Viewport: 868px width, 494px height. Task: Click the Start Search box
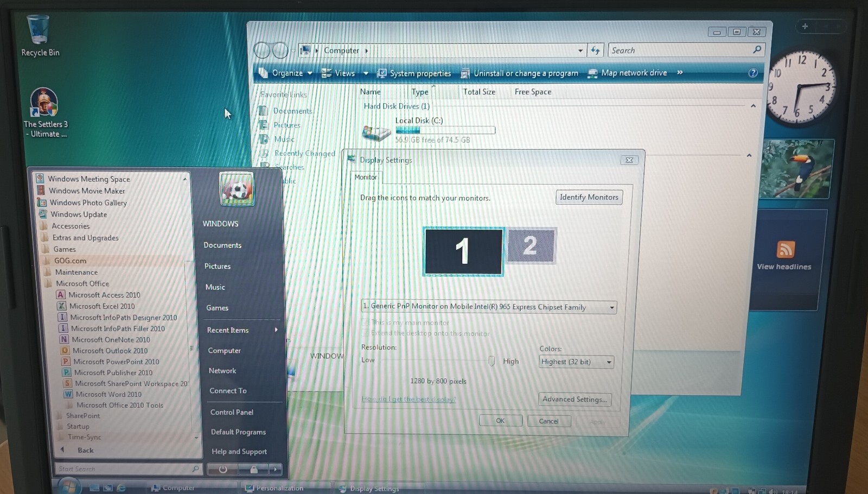[x=128, y=469]
